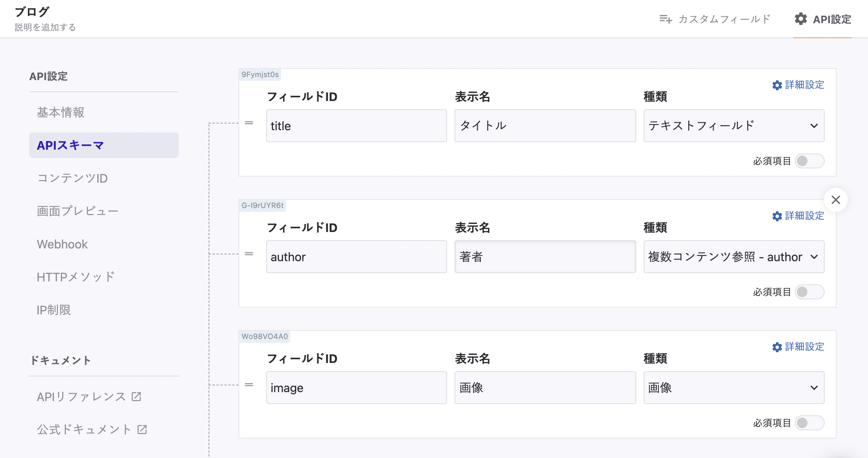Click 説明を追加する under ブログ title

pos(45,27)
